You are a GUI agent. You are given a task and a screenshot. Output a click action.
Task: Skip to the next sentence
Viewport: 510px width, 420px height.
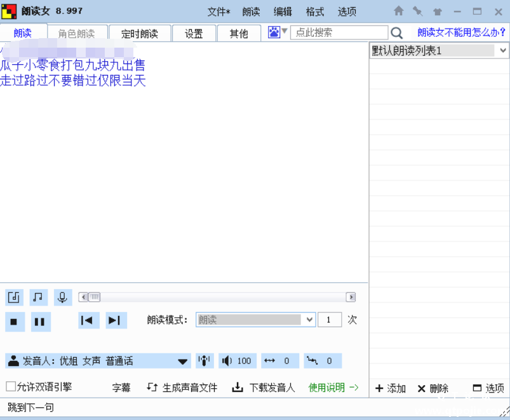pyautogui.click(x=116, y=320)
